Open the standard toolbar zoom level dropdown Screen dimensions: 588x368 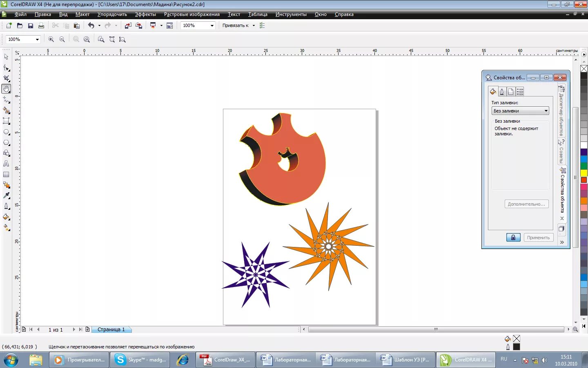(212, 25)
